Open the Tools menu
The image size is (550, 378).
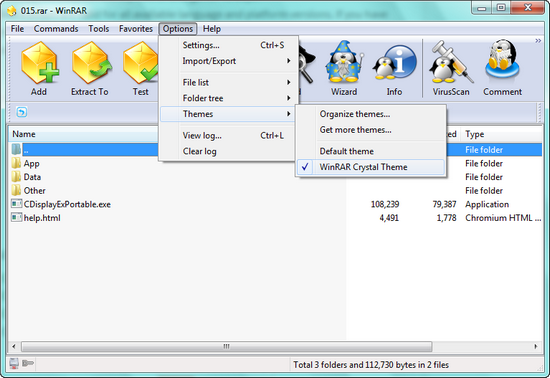[99, 29]
